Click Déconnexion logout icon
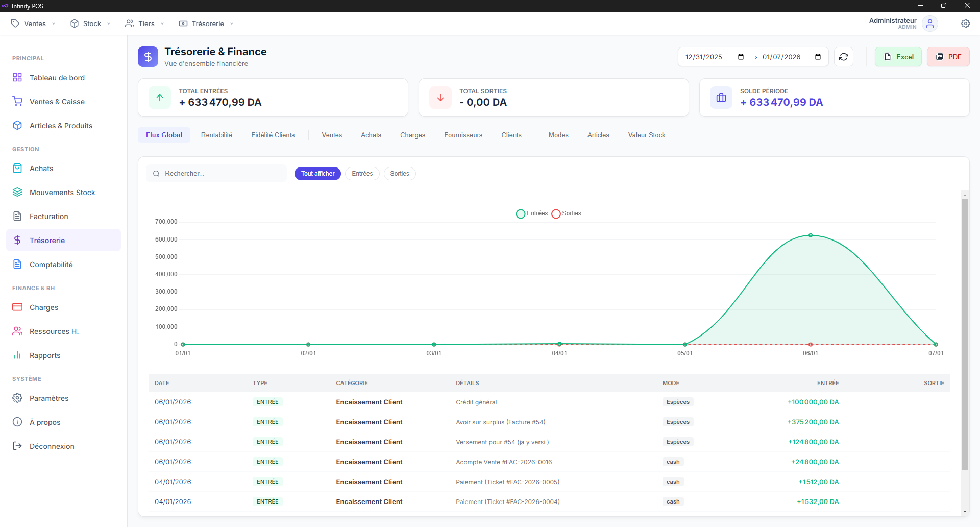The height and width of the screenshot is (527, 980). coord(18,446)
